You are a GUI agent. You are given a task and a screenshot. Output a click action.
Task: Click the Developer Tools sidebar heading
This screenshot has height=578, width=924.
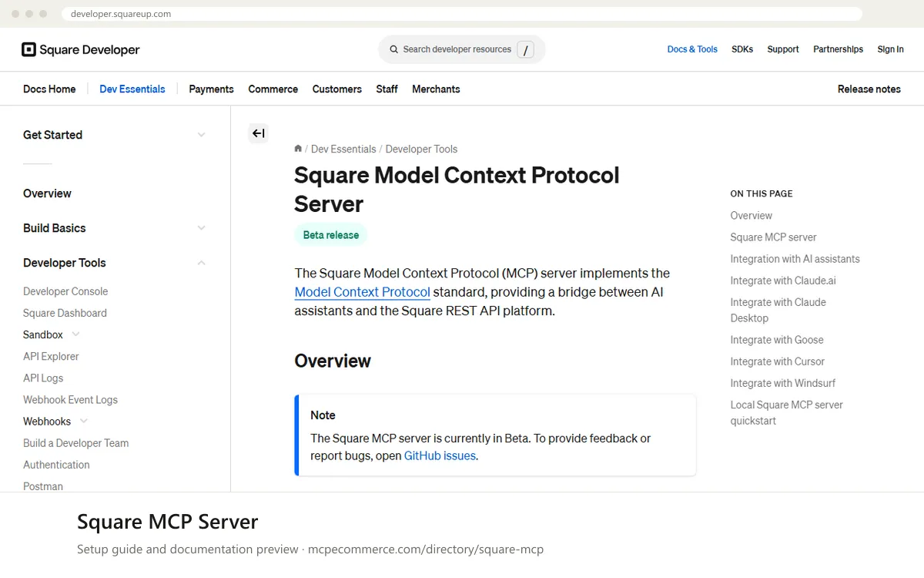64,263
